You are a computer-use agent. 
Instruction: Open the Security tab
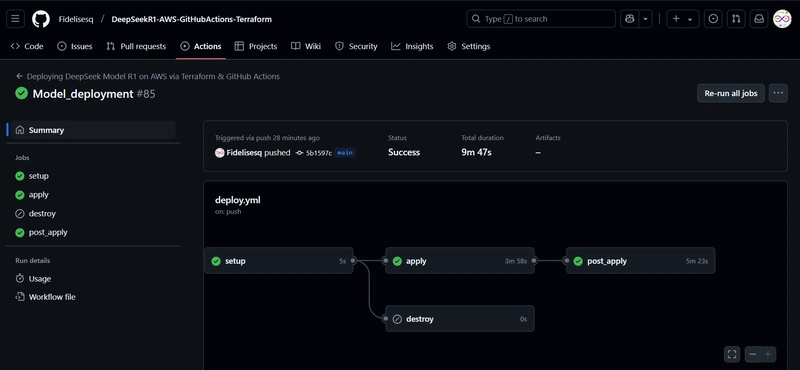[x=356, y=46]
